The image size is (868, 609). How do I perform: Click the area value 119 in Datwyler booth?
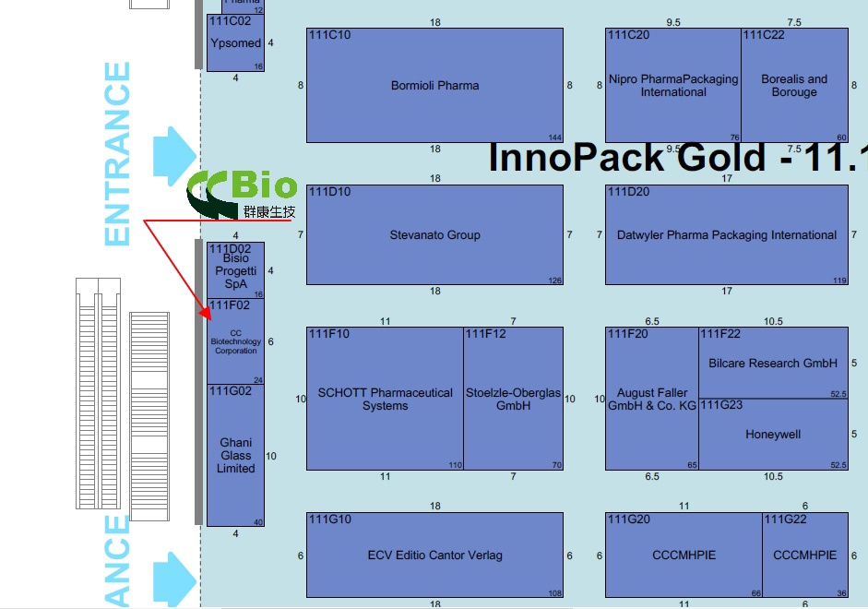[839, 281]
